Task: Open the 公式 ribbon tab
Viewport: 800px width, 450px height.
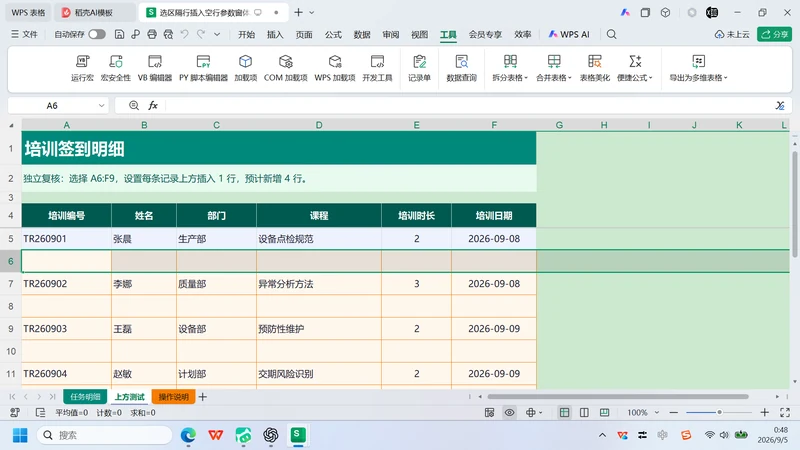Action: coord(333,34)
